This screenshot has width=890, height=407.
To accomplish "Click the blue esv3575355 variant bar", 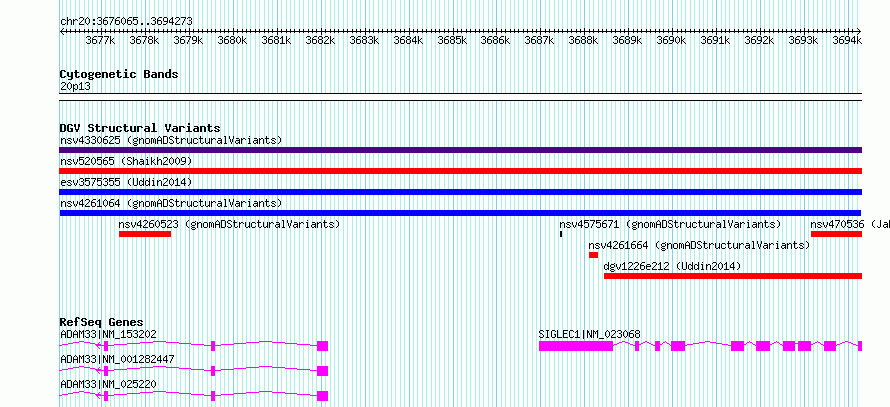I will pos(460,192).
